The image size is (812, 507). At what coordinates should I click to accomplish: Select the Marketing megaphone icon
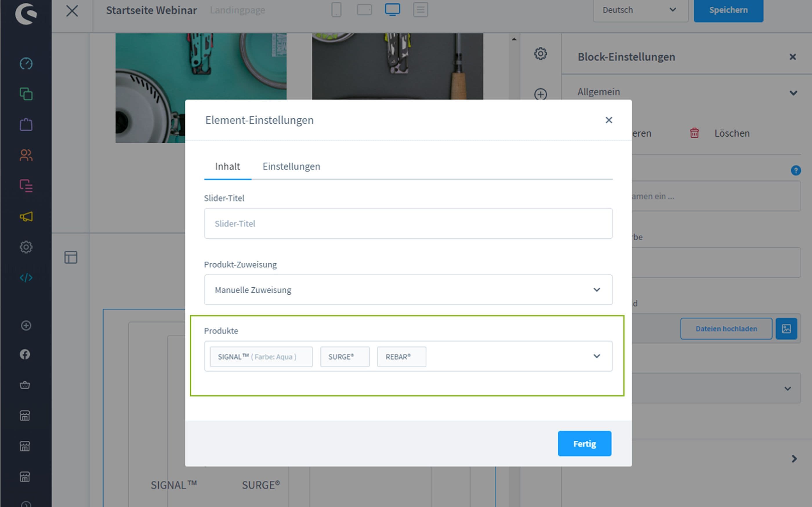coord(26,216)
